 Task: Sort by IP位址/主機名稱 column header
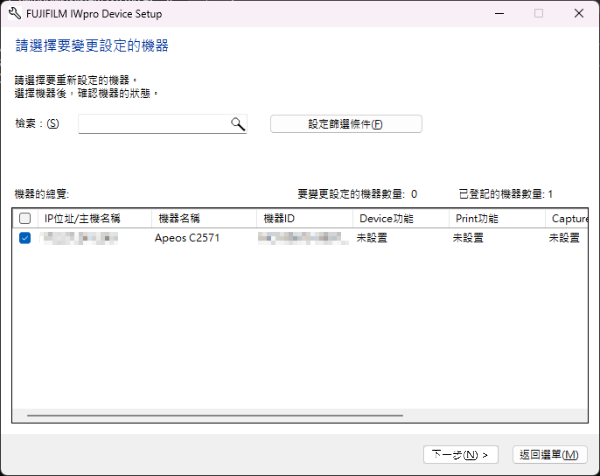(x=95, y=218)
